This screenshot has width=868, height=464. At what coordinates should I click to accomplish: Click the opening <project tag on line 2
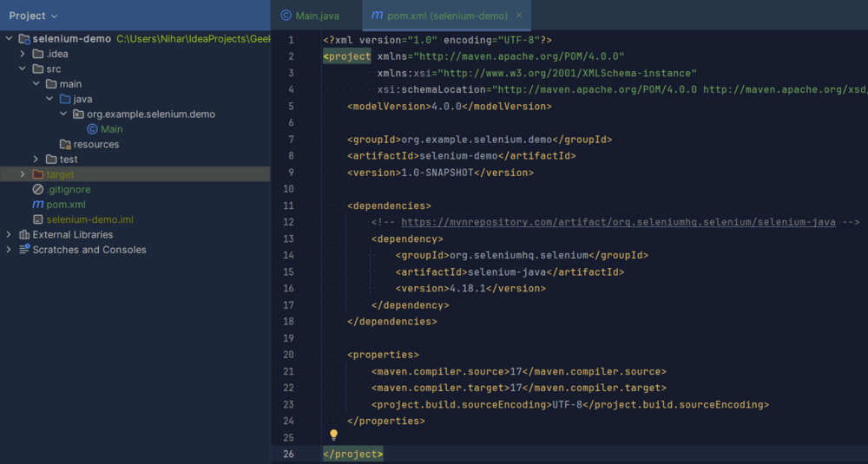[x=347, y=56]
